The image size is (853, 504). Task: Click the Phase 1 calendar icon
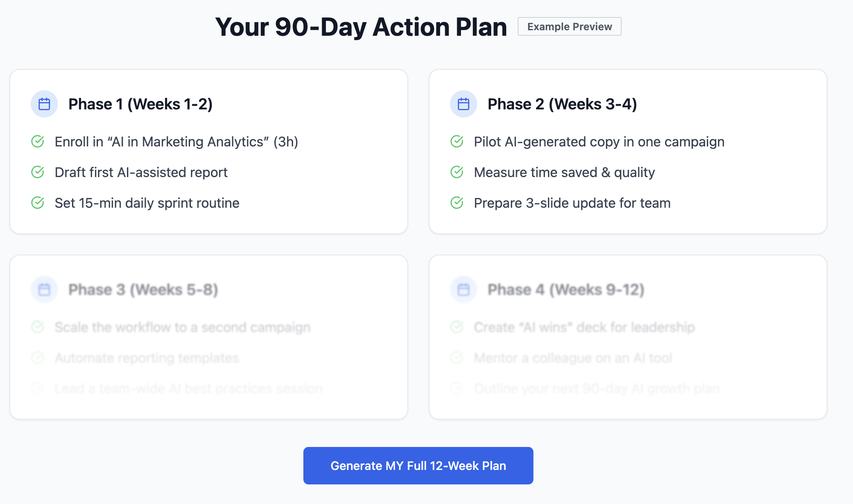[x=44, y=104]
